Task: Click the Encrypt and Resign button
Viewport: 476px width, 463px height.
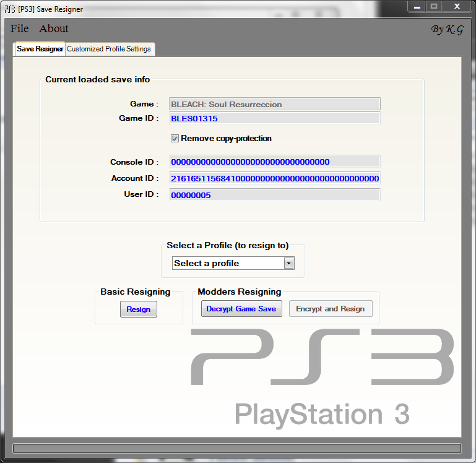Action: coord(331,308)
